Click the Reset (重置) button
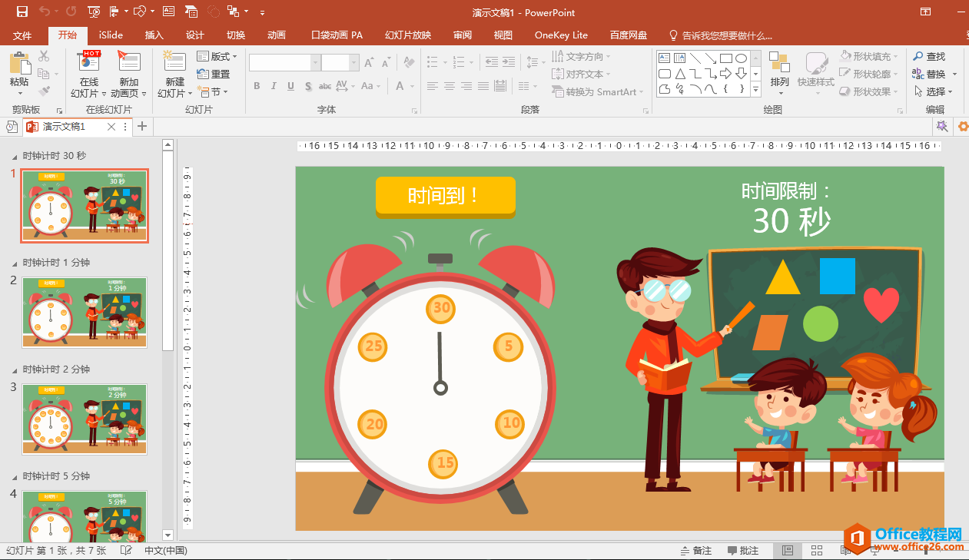 [x=214, y=75]
